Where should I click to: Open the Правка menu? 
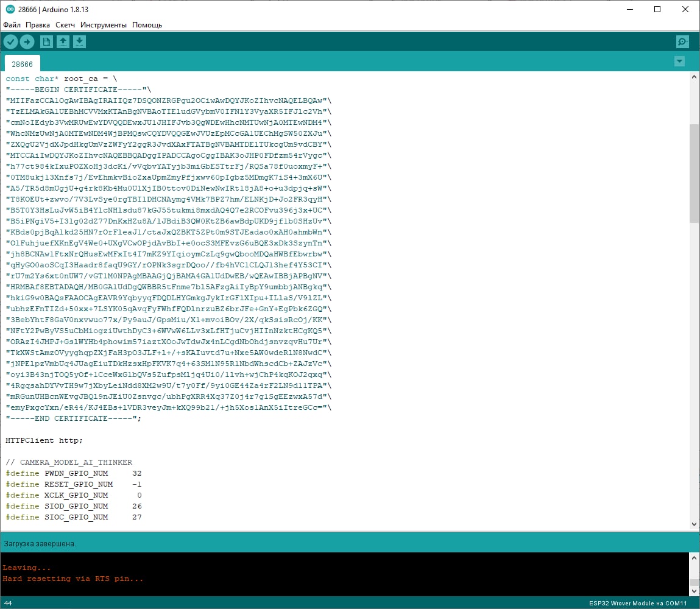pyautogui.click(x=38, y=25)
